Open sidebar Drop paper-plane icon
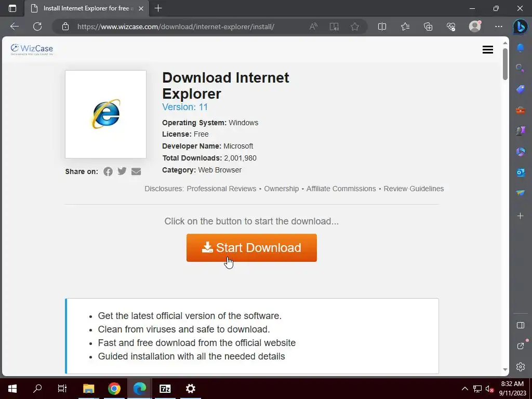 click(x=521, y=193)
